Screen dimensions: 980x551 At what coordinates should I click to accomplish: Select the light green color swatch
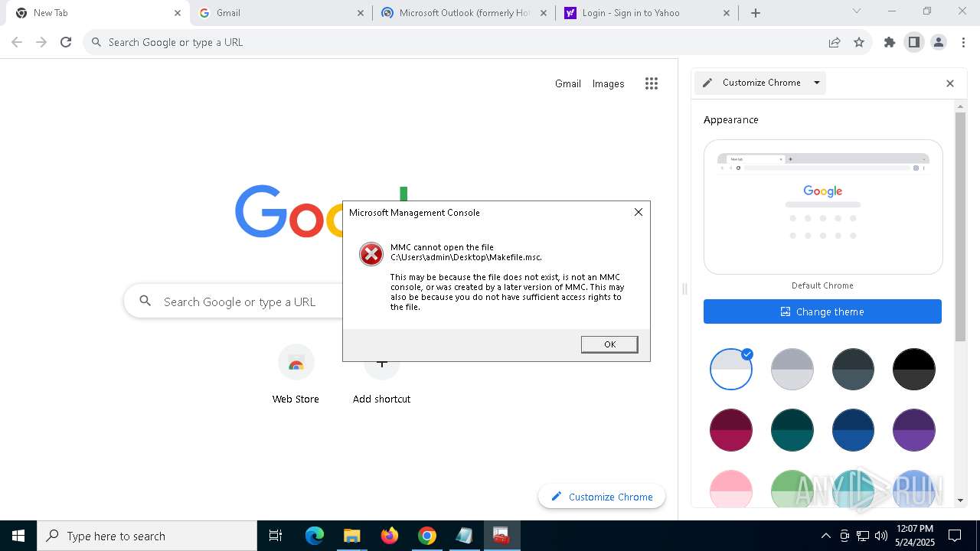[x=792, y=489]
